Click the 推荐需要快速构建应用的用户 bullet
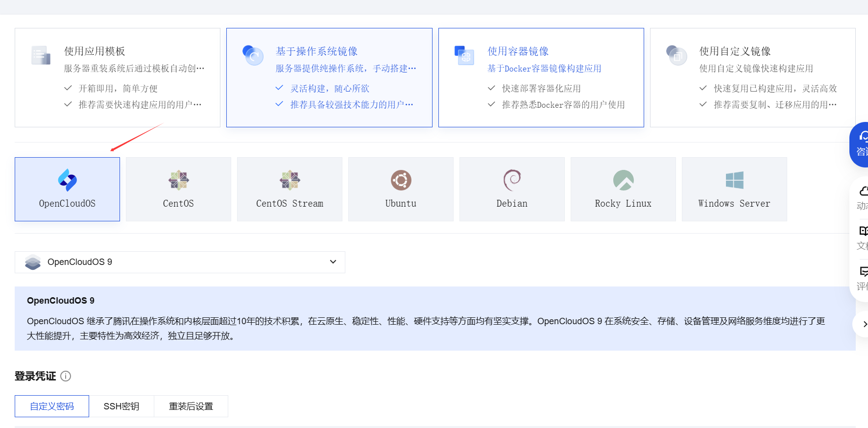 (x=140, y=105)
